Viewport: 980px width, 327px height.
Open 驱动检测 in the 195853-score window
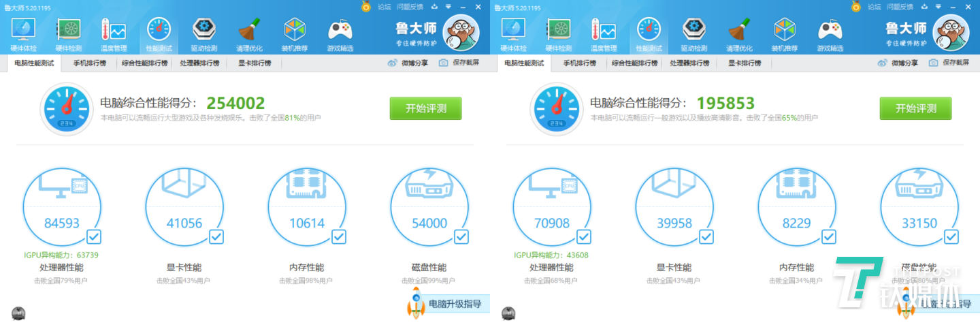tap(694, 34)
